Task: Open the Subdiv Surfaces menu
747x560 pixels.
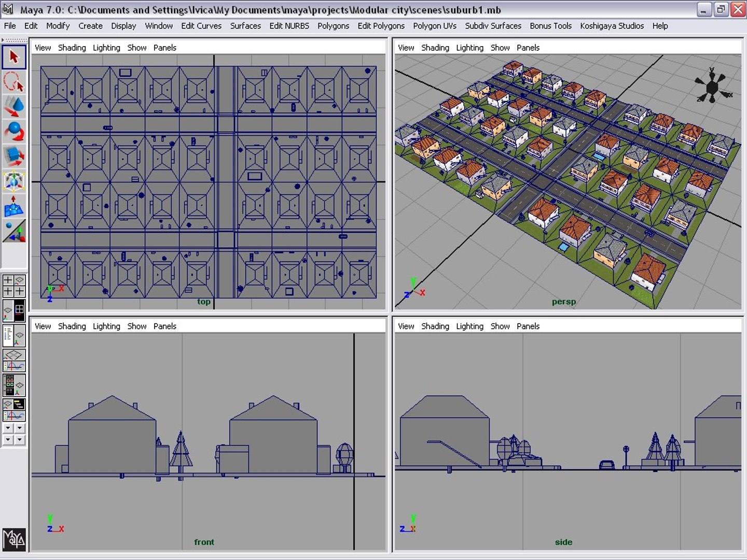Action: pos(493,26)
